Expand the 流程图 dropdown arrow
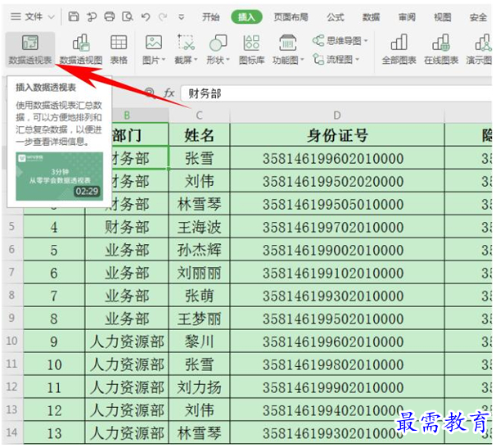 pos(358,60)
